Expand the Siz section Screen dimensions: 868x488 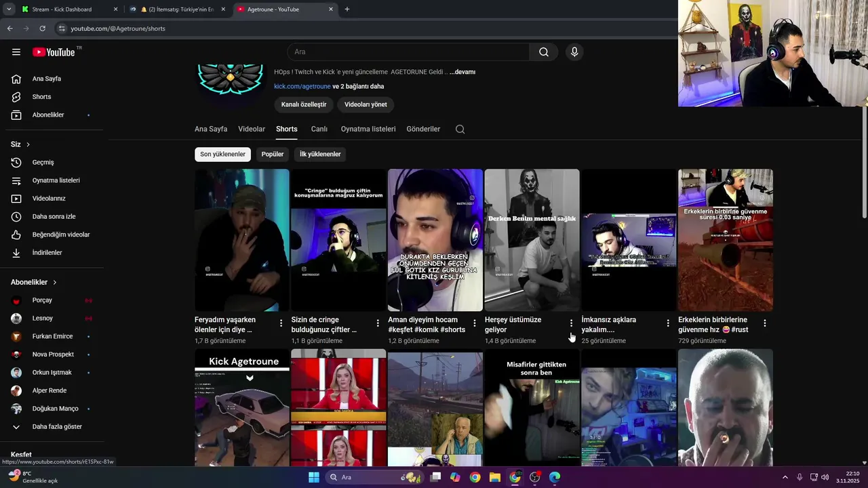coord(20,144)
